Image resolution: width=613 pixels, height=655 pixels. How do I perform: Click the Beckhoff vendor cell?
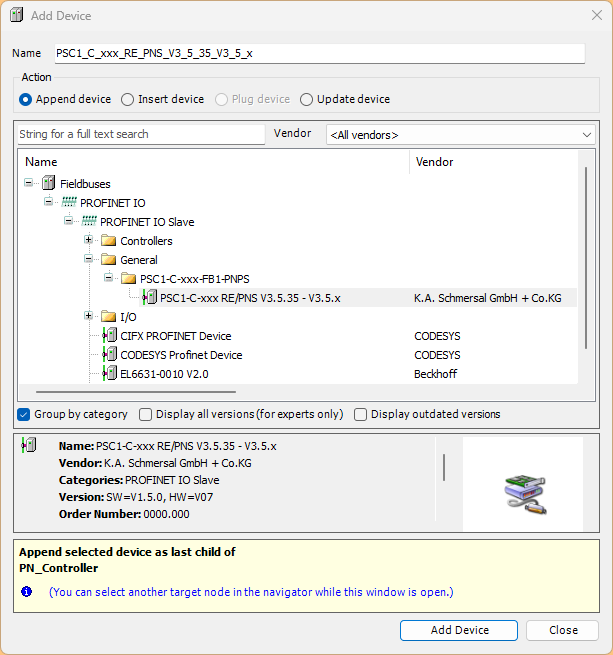pyautogui.click(x=435, y=374)
